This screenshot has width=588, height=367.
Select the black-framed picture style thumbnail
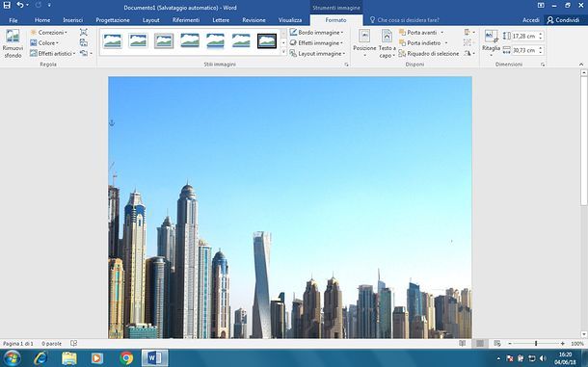[267, 40]
